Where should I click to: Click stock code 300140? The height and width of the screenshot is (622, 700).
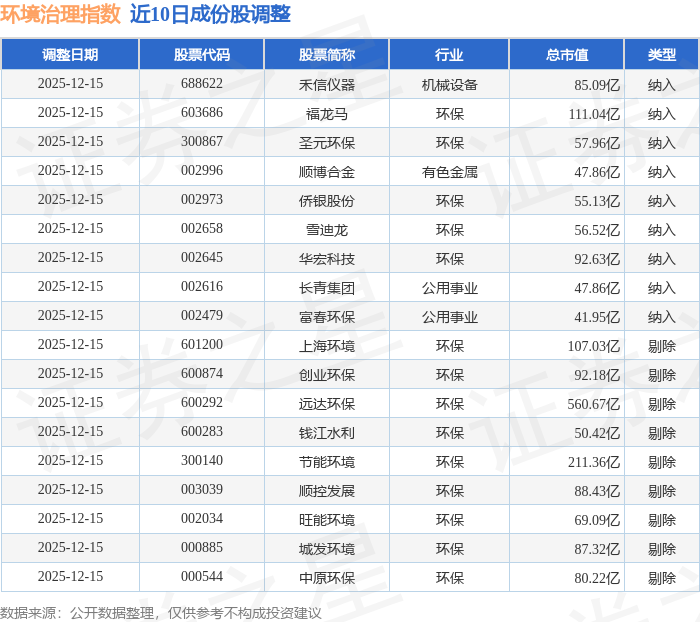(202, 461)
